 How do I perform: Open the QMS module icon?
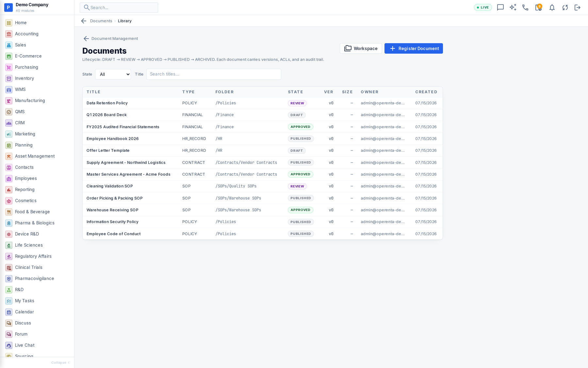(9, 112)
